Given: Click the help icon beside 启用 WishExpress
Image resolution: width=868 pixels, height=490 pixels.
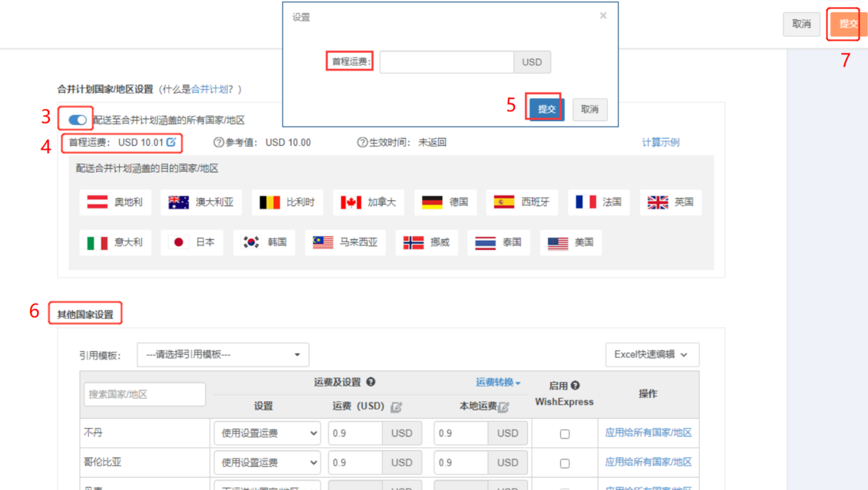Looking at the screenshot, I should click(x=575, y=386).
